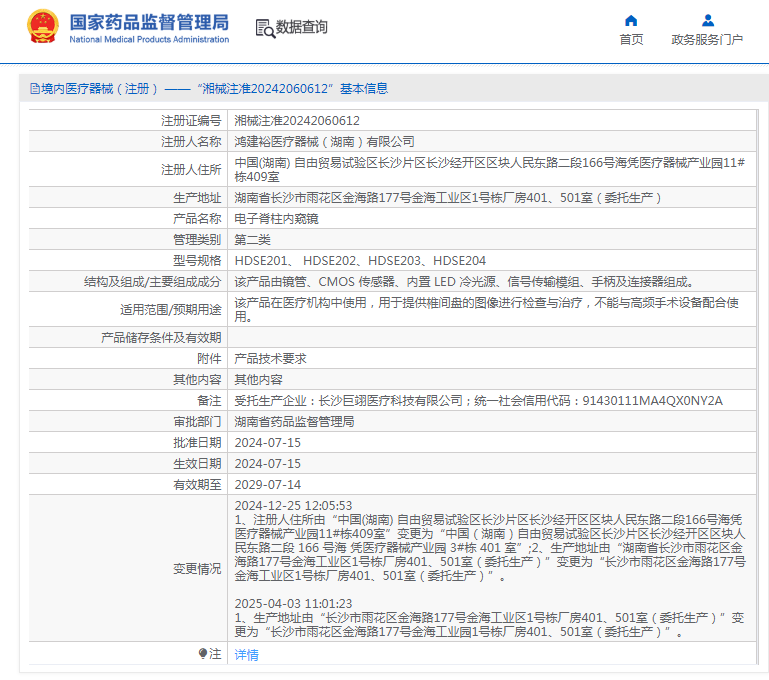The height and width of the screenshot is (680, 769).
Task: Click the product name 电子脊柱内窥镜
Action: coord(276,218)
